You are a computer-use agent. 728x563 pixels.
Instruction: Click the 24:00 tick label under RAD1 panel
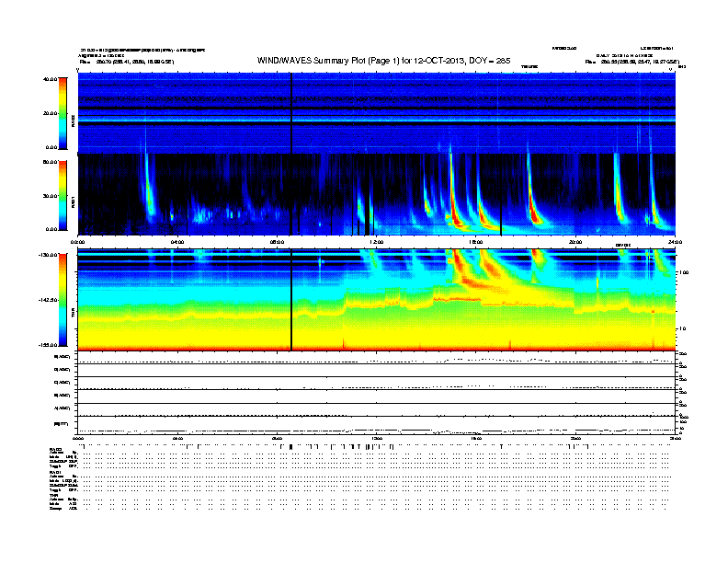pos(675,242)
